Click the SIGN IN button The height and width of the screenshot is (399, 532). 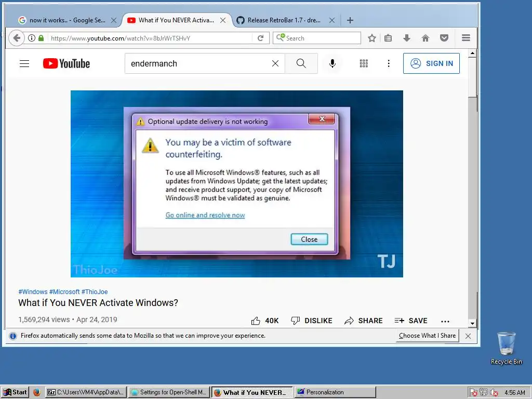pos(431,63)
